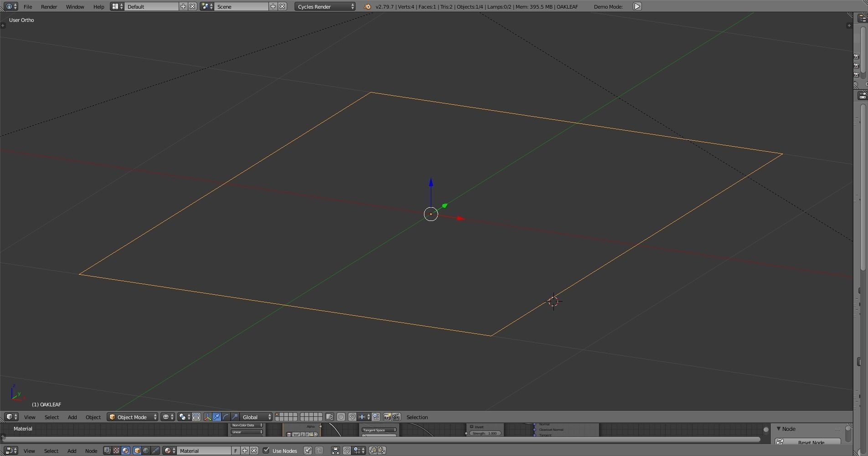This screenshot has height=456, width=868.
Task: Open the Node Editor's Add menu
Action: [x=72, y=451]
